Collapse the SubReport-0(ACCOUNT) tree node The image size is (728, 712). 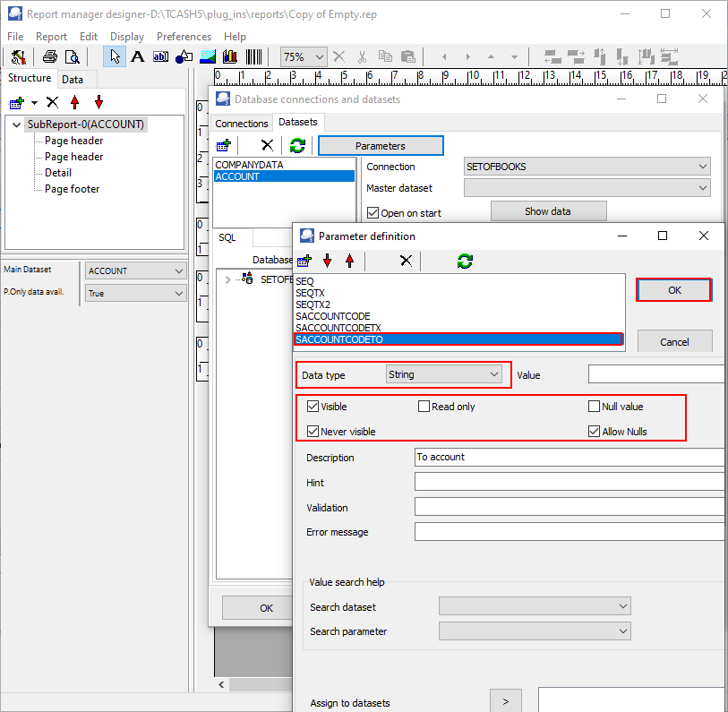17,124
